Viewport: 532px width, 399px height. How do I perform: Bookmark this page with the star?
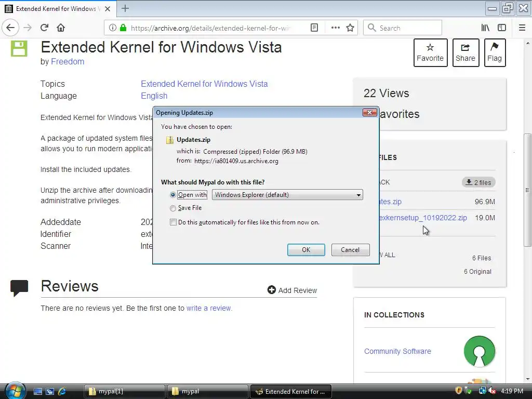tap(350, 28)
